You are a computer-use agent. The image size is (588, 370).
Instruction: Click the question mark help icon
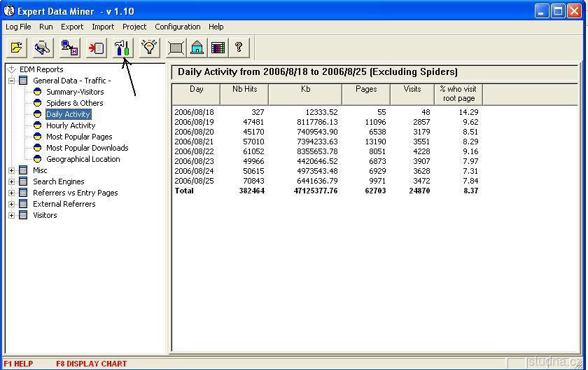(x=239, y=48)
